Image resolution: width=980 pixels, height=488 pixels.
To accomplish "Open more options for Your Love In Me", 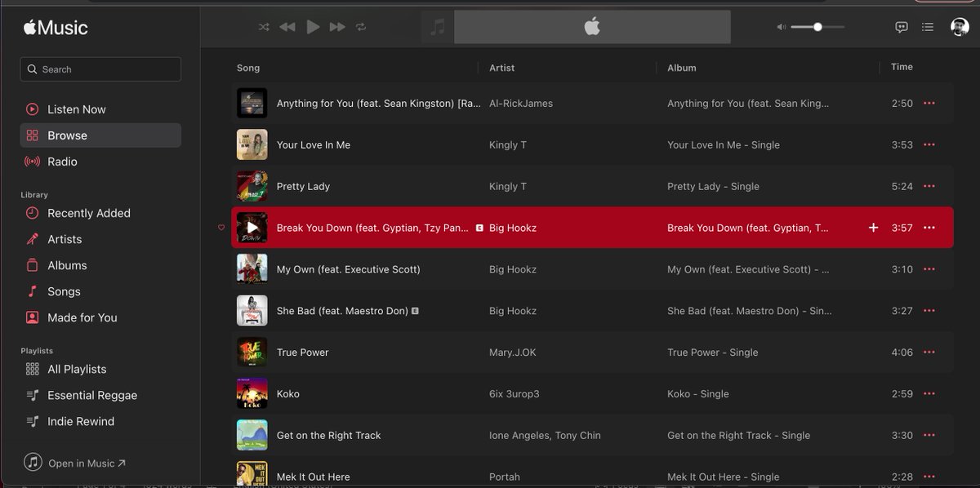I will coord(929,144).
